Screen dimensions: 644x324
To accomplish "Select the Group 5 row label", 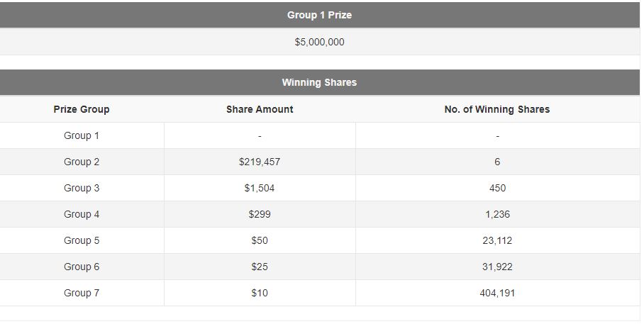I will [82, 240].
